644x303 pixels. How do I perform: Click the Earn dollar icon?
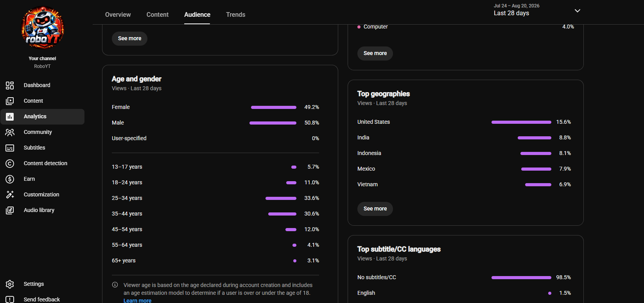[x=10, y=179]
